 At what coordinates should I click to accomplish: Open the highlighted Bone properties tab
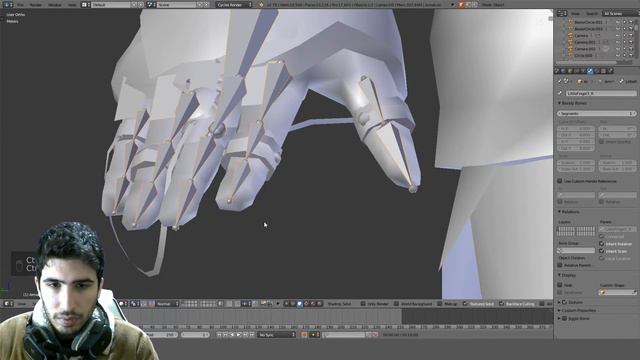tap(590, 71)
